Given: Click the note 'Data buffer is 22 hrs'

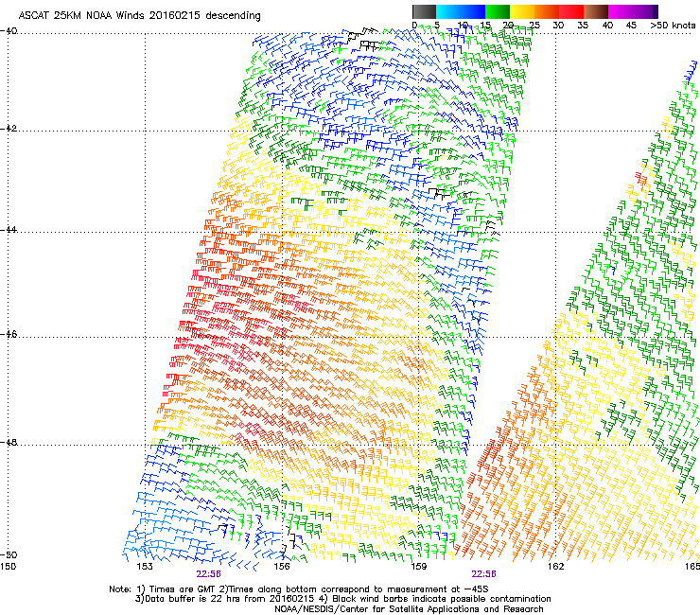Looking at the screenshot, I should (x=192, y=599).
